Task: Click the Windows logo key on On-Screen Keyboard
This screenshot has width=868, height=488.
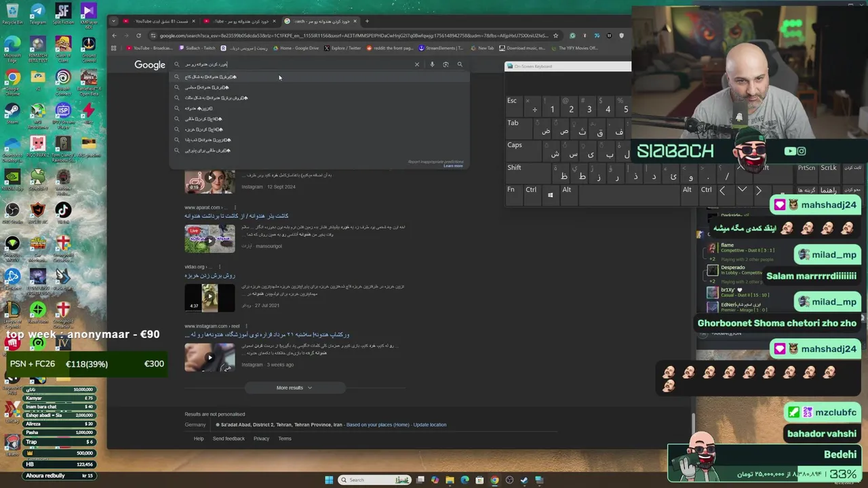Action: point(550,195)
